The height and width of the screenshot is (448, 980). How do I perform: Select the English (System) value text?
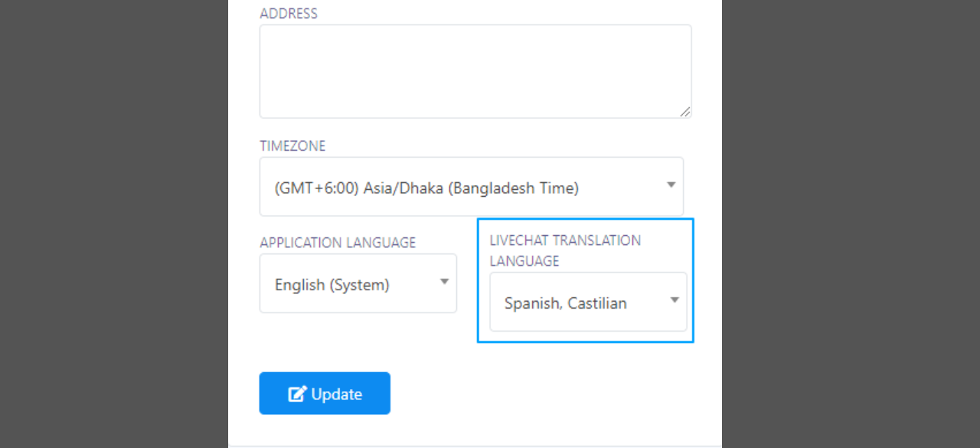coord(332,285)
